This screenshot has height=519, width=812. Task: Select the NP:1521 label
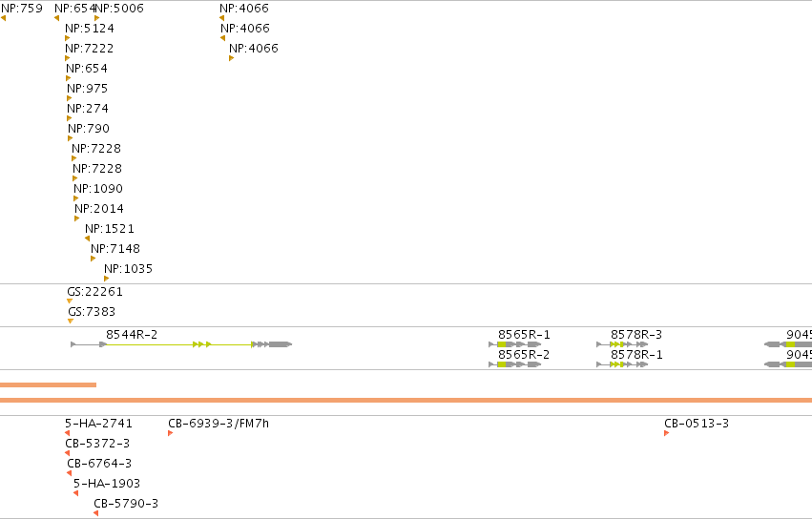110,229
